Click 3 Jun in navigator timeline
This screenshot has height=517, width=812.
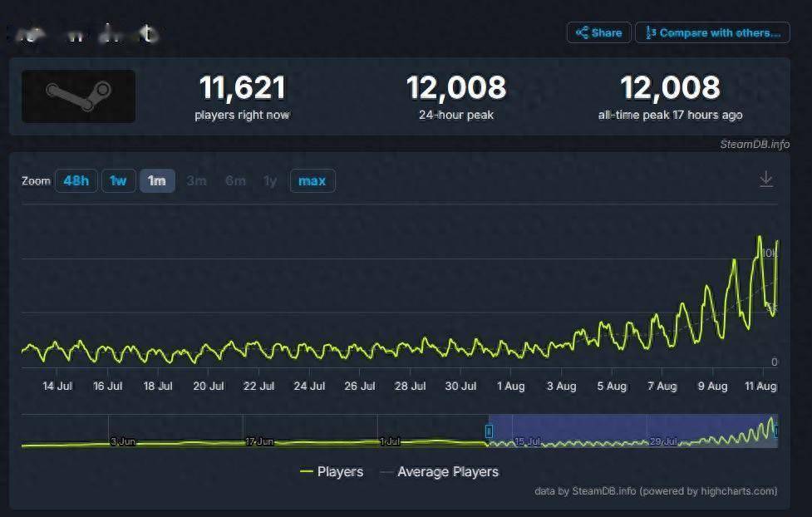coord(123,441)
